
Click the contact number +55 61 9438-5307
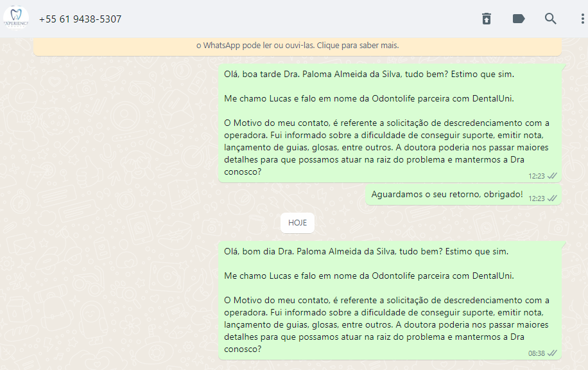pyautogui.click(x=80, y=19)
